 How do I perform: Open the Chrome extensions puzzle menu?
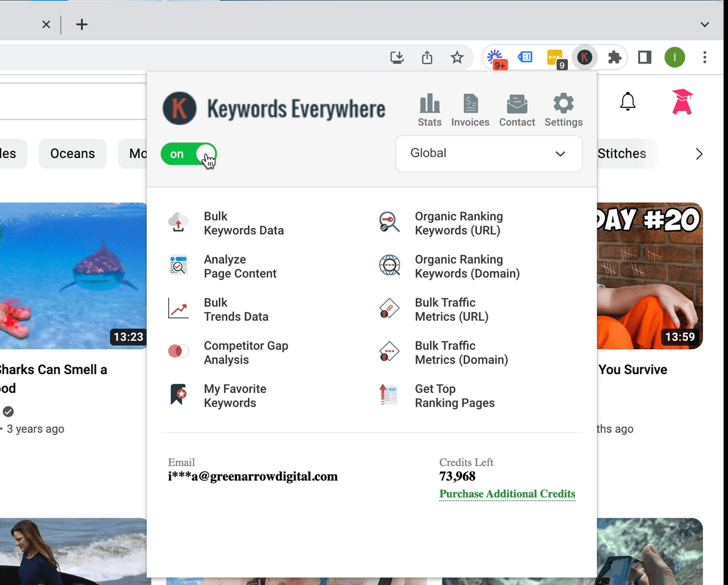[x=614, y=57]
